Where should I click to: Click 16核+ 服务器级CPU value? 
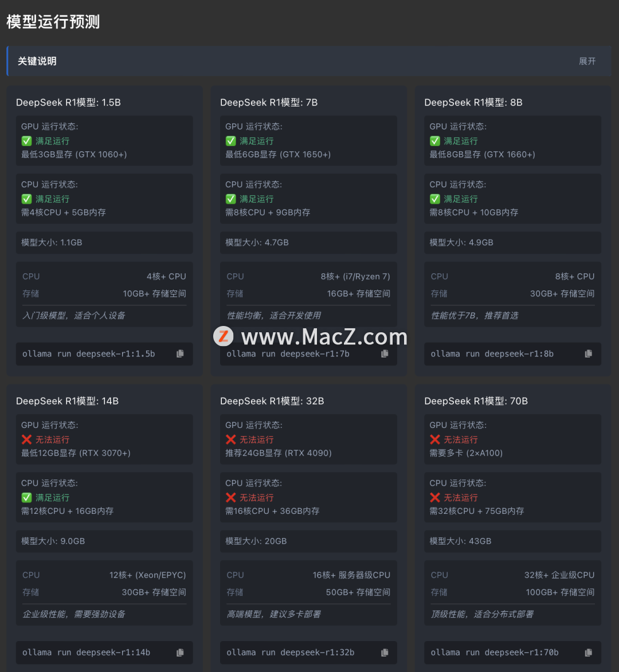[351, 575]
